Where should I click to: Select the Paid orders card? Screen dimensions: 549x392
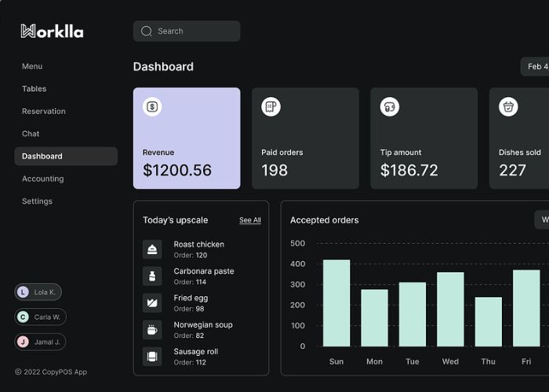pyautogui.click(x=305, y=138)
